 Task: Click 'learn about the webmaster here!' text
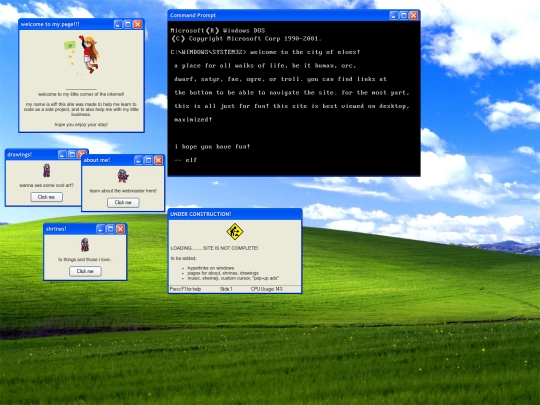(123, 191)
